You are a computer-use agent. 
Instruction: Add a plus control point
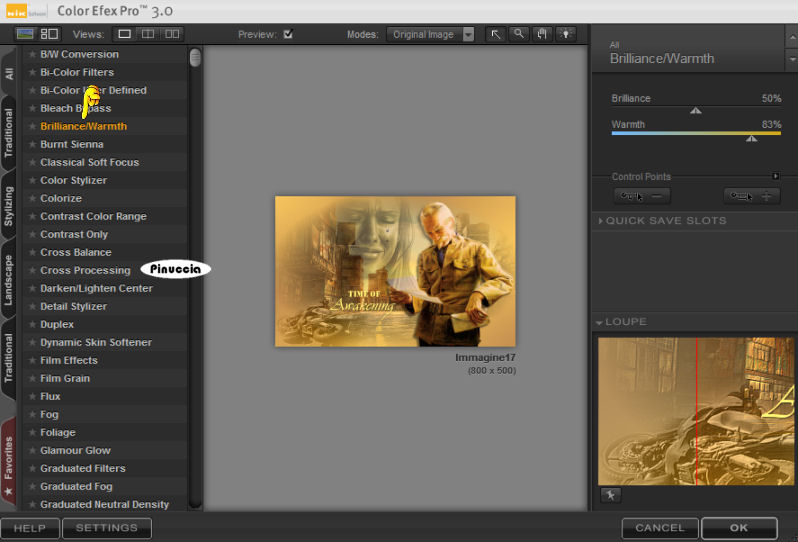point(751,196)
